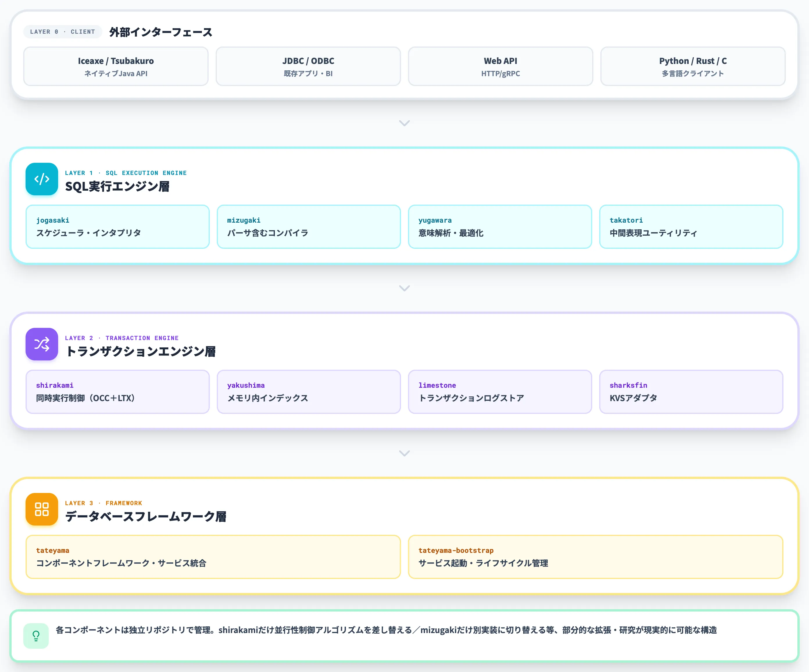Open the yakushima component card
The height and width of the screenshot is (672, 809).
(309, 392)
